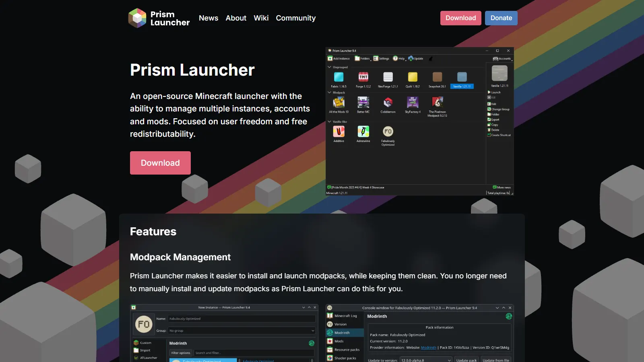Viewport: 644px width, 362px height.
Task: Collapse the Ungrouped instance group
Action: 329,67
